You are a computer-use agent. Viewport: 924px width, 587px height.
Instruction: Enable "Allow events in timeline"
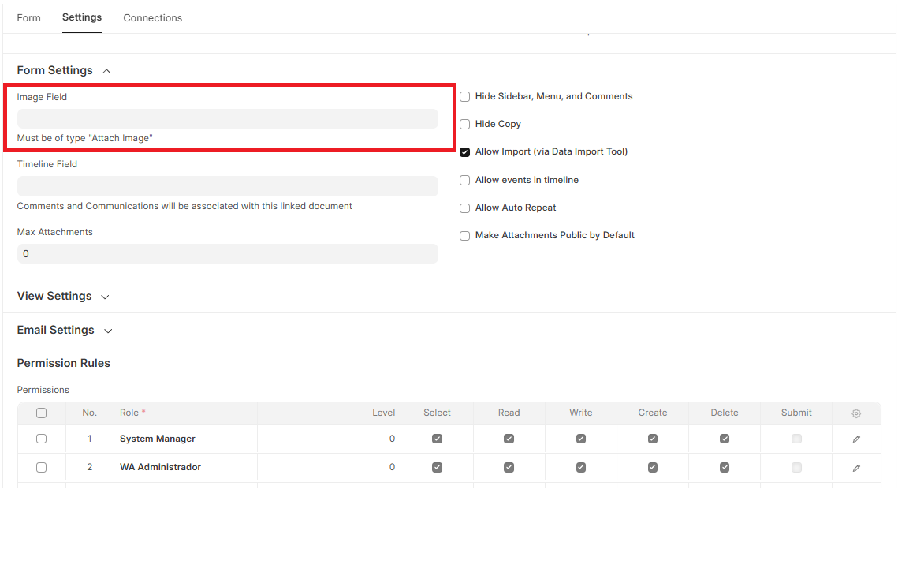(464, 180)
